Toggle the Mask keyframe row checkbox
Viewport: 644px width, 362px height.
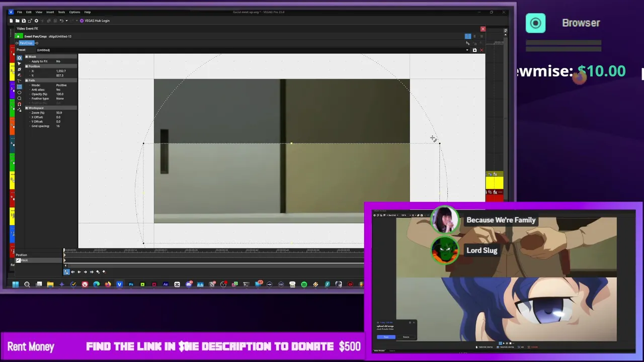point(18,260)
